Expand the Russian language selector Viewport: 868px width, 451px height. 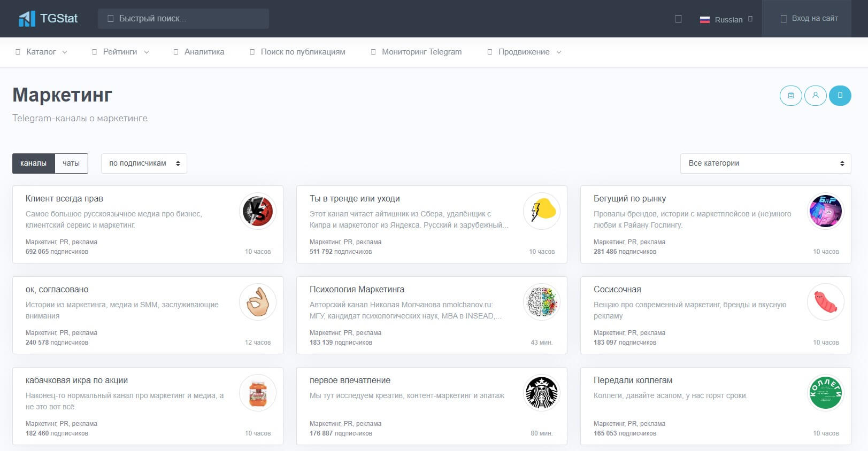[726, 19]
